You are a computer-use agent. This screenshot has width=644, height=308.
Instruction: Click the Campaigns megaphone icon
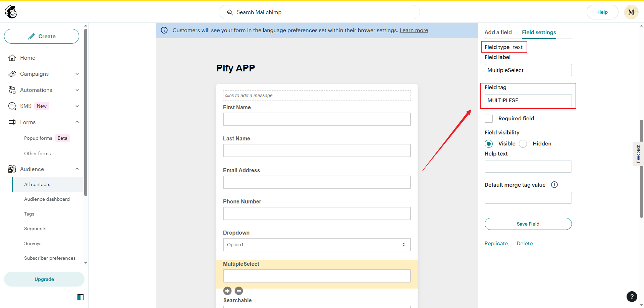(x=12, y=74)
